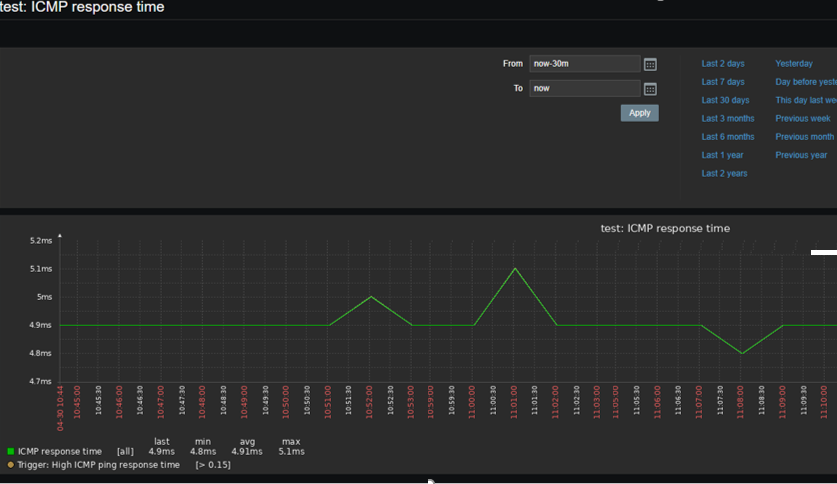Select Previous month range

804,137
